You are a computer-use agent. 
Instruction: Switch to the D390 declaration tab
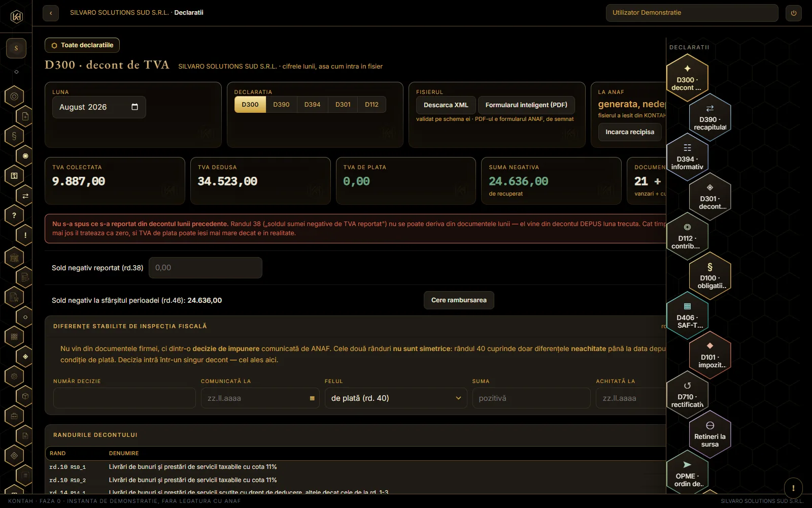coord(281,105)
